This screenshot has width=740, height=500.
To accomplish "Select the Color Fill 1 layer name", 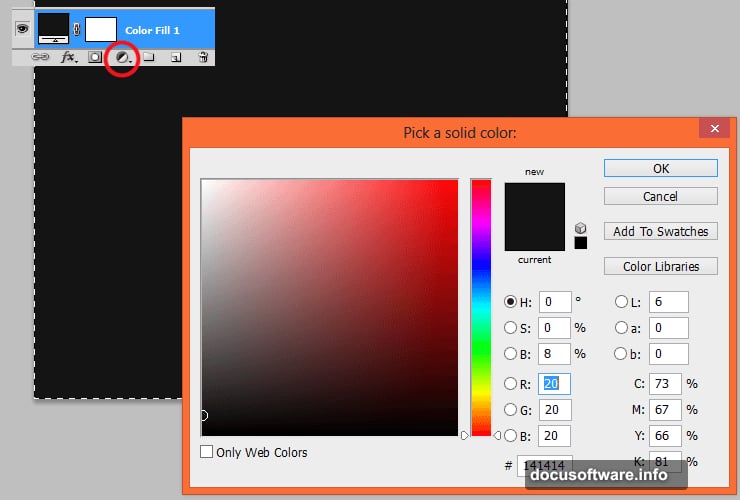I will (x=152, y=30).
